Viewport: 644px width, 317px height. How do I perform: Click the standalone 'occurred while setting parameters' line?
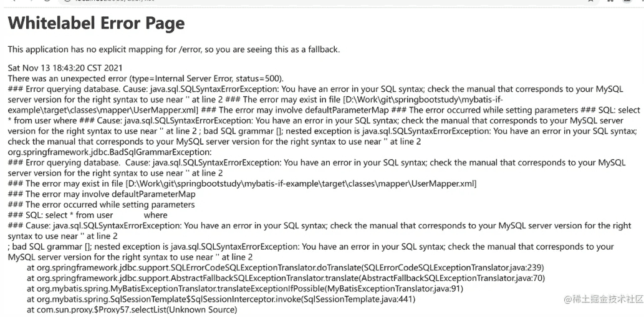(x=101, y=204)
